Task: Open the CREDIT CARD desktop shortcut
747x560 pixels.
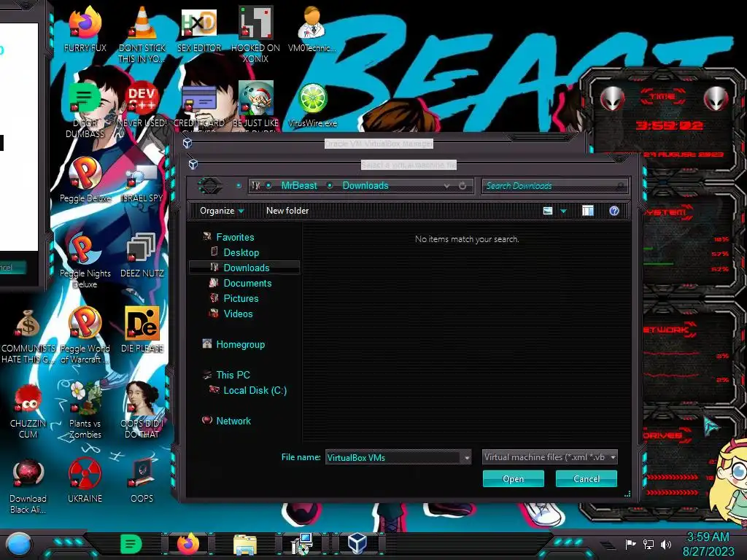Action: pos(199,106)
